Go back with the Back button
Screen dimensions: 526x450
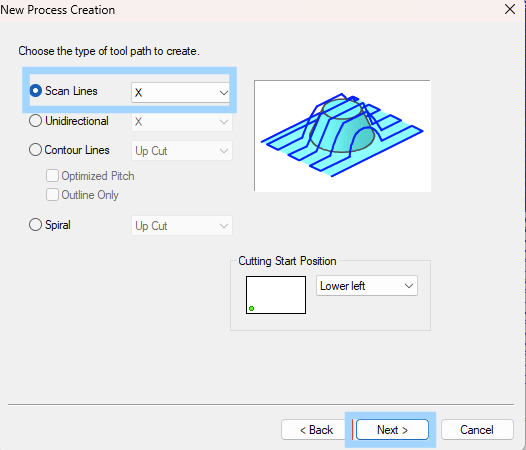(x=316, y=430)
